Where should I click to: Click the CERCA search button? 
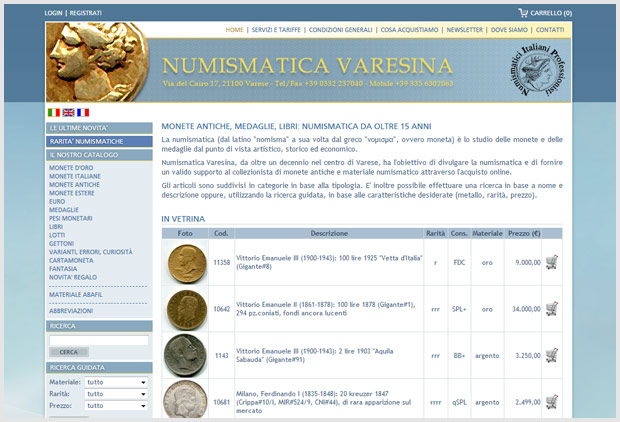[69, 352]
